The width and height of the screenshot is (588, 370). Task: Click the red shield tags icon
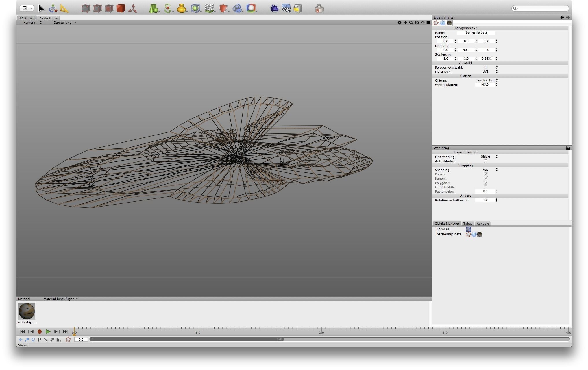pos(223,8)
